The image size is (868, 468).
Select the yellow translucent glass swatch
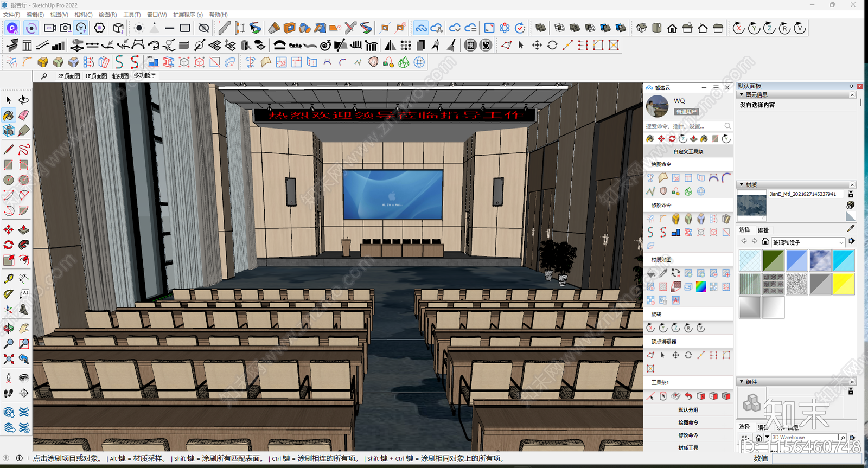844,284
